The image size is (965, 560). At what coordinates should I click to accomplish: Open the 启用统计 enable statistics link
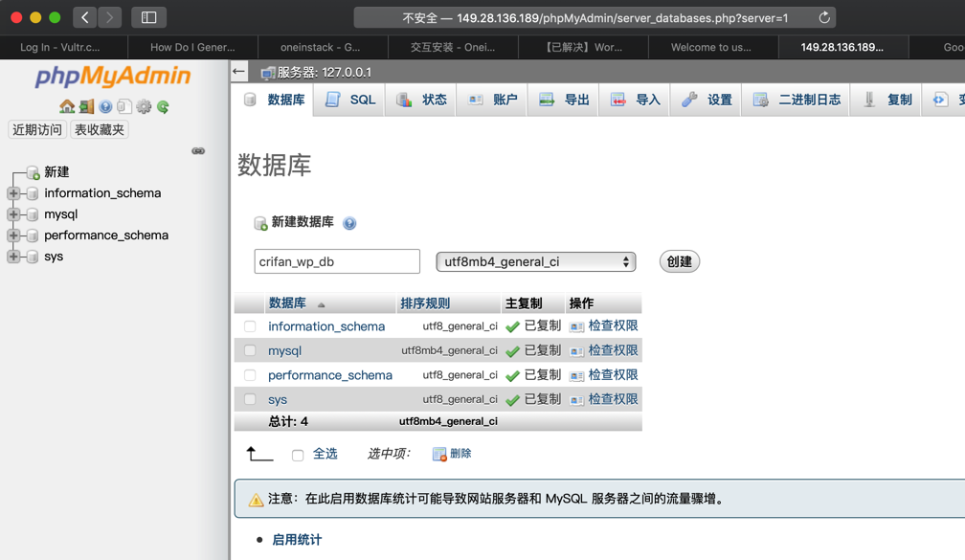[297, 540]
